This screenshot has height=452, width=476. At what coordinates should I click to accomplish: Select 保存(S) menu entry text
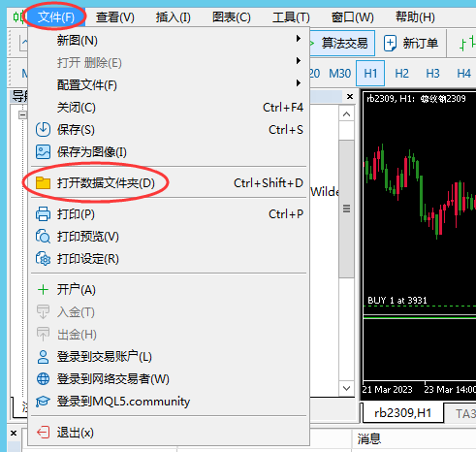click(76, 129)
